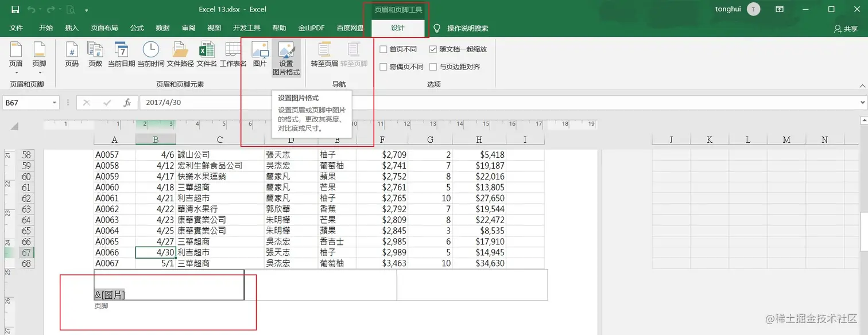
Task: Switch to the 帮助 ribbon tab
Action: 279,28
